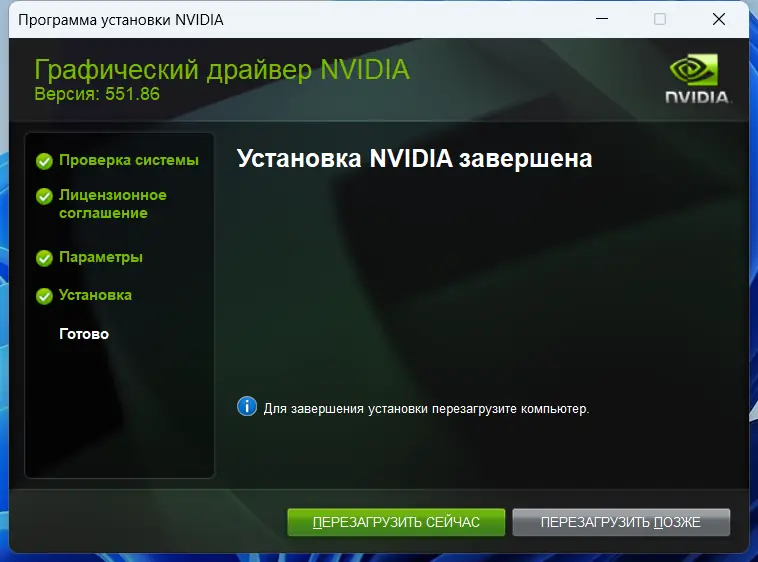Click the ПЕРЕЗАГРУЗИТЬ СЕЙЧАС button
The image size is (758, 562).
[396, 522]
